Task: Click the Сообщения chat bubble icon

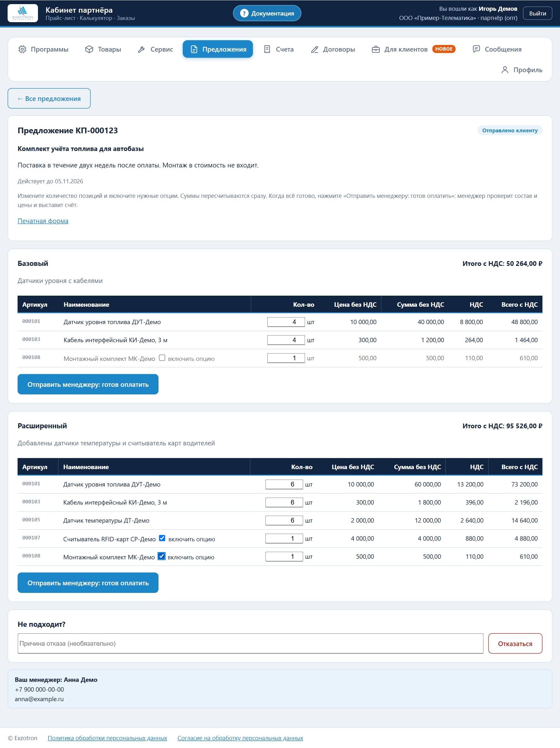Action: [x=476, y=49]
